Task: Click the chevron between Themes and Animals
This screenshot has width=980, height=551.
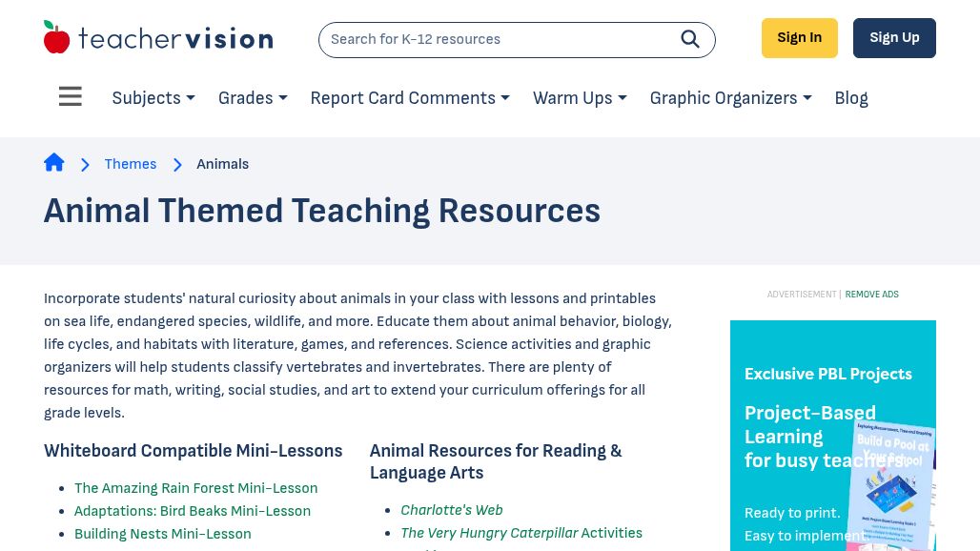Action: (x=177, y=165)
